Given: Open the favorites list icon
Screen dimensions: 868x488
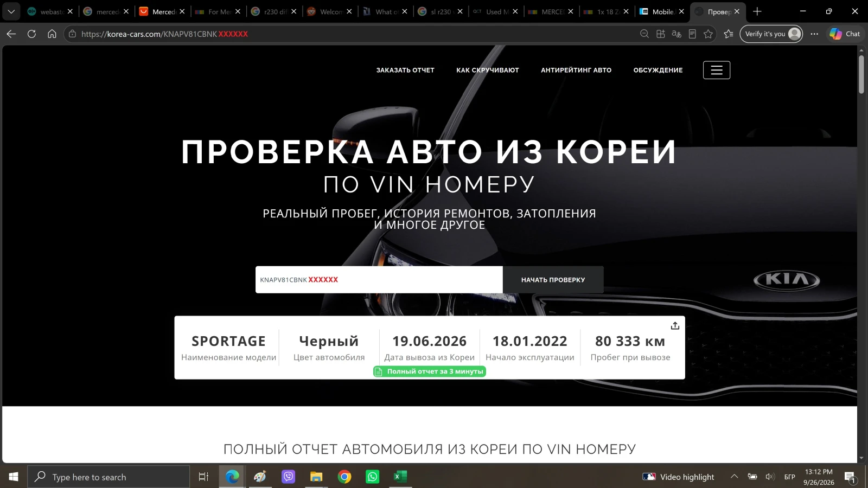Looking at the screenshot, I should click(x=728, y=34).
